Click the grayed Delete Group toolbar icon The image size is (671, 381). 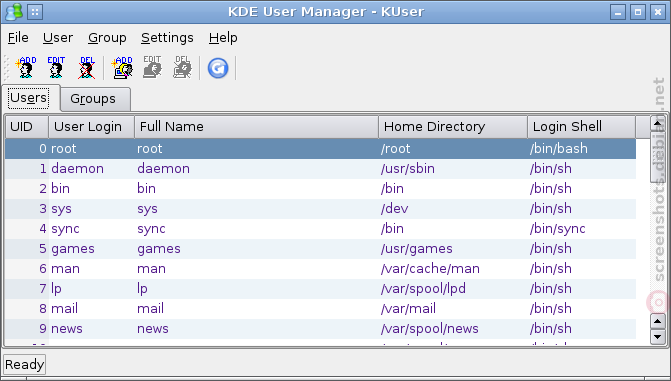(183, 68)
